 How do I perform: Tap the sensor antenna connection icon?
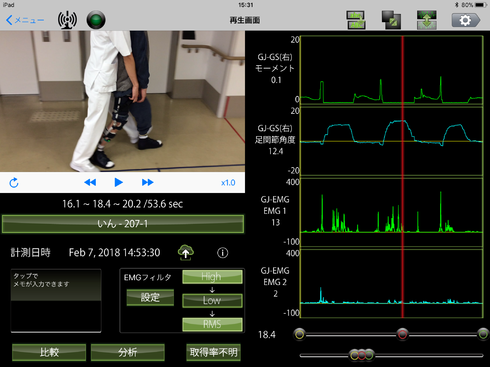coord(67,20)
